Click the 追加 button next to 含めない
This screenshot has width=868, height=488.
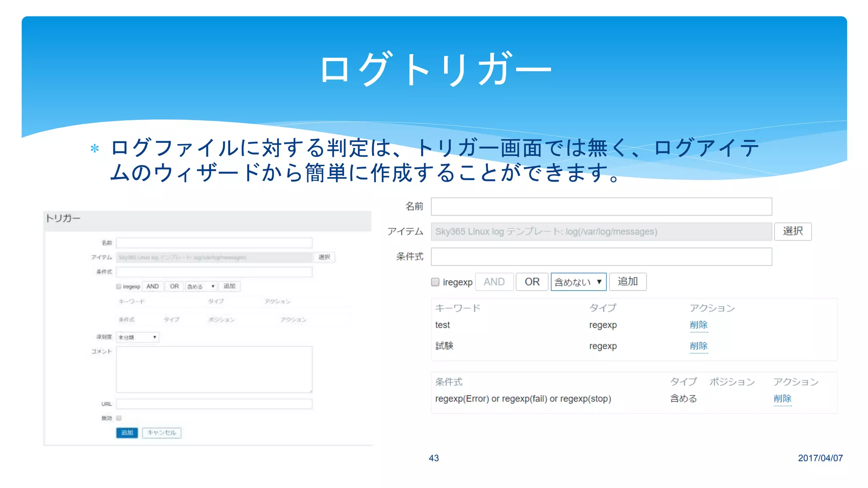628,282
